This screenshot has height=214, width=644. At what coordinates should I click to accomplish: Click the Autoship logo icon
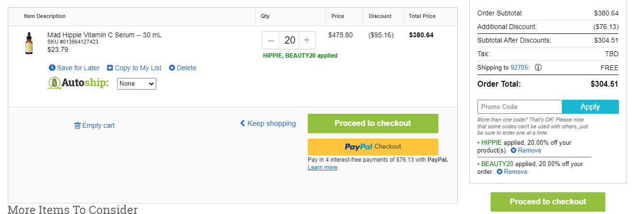pos(55,83)
